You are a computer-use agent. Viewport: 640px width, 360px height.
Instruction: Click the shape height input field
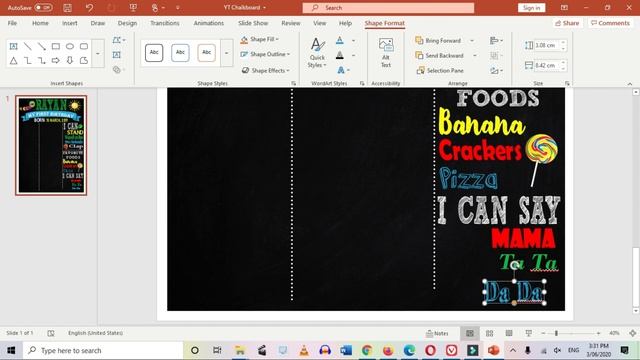(547, 45)
